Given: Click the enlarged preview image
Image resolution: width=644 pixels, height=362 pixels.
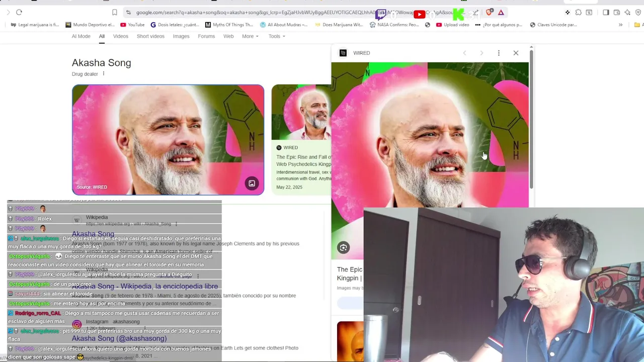Looking at the screenshot, I should coord(430,135).
